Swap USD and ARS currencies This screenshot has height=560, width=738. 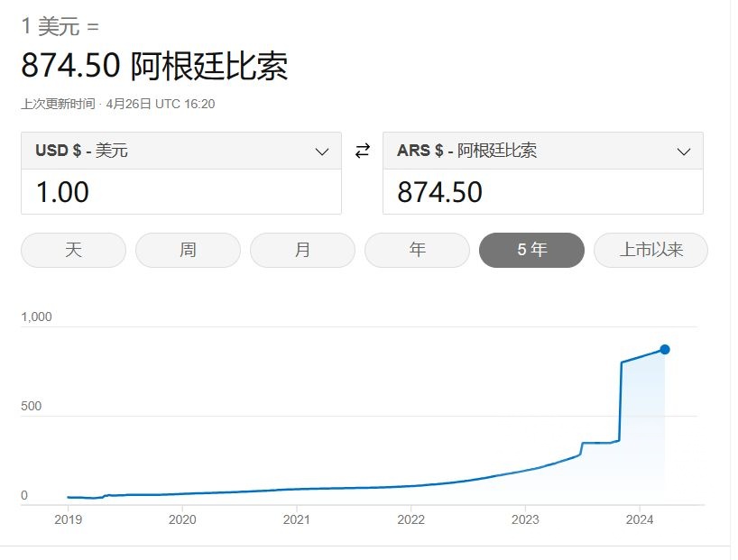point(363,151)
